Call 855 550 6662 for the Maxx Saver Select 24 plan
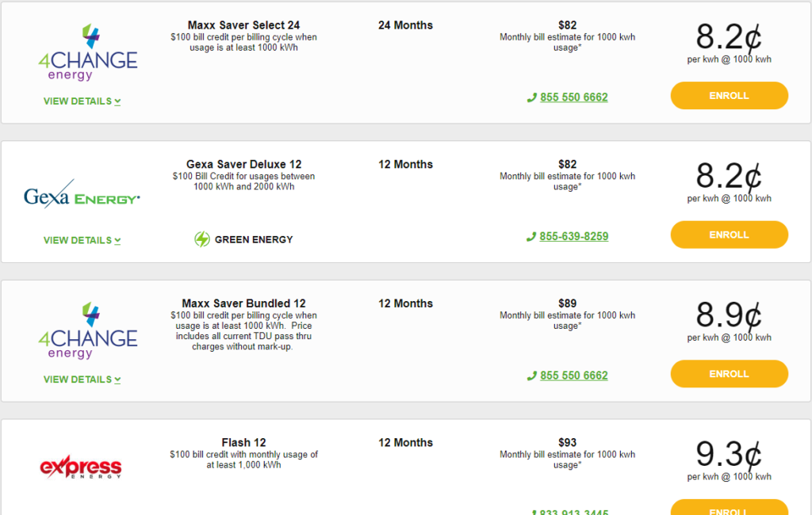 click(574, 97)
